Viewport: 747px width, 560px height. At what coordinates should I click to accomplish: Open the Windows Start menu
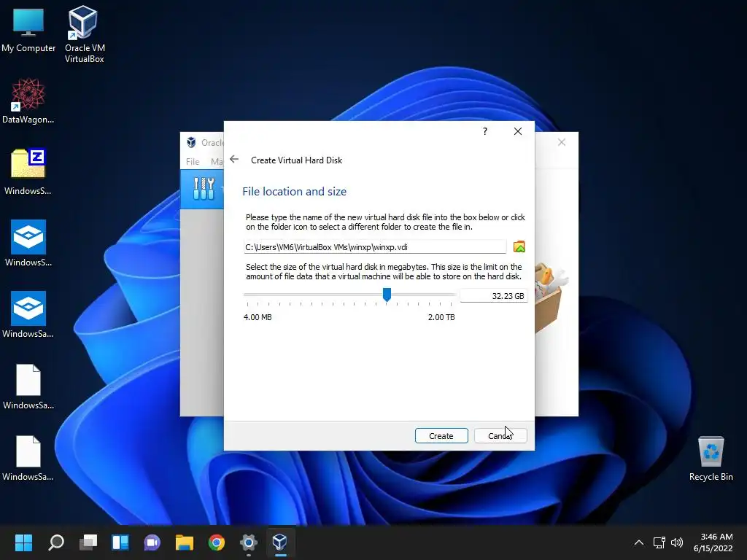point(23,542)
